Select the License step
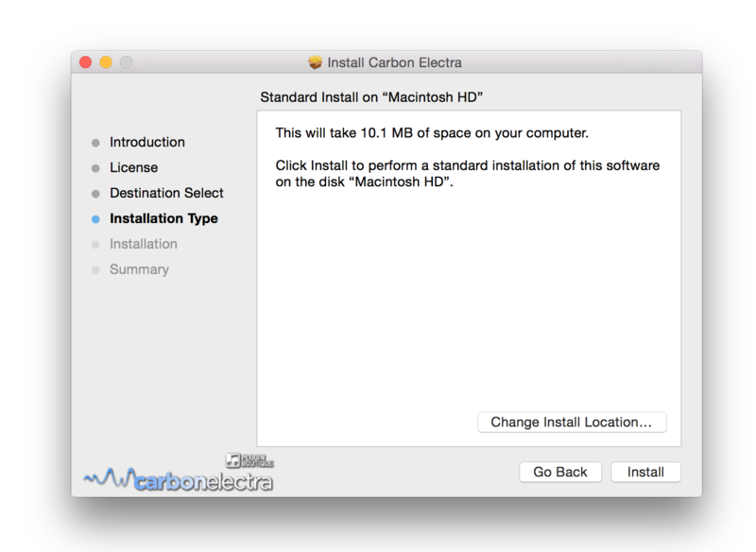The width and height of the screenshot is (756, 552). pyautogui.click(x=133, y=167)
